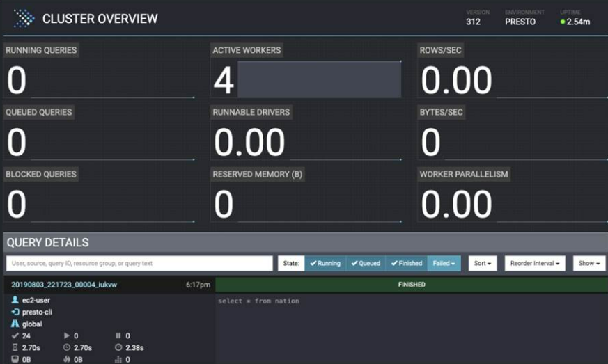
Task: Open the Reorder Interval dropdown
Action: coord(535,263)
